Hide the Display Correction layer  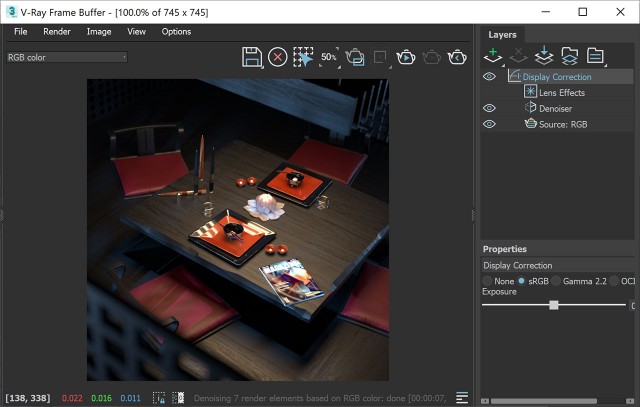tap(490, 76)
